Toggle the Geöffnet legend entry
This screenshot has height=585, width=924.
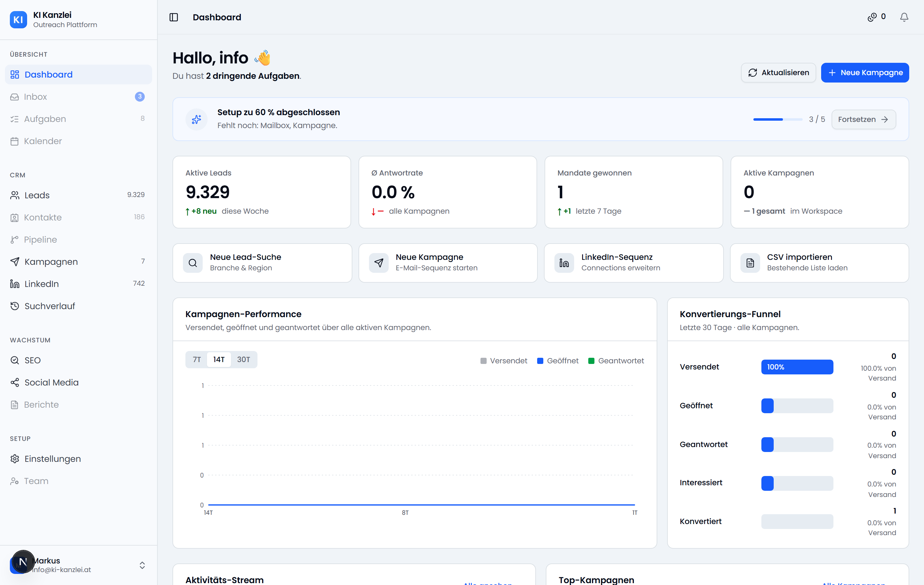coord(557,361)
